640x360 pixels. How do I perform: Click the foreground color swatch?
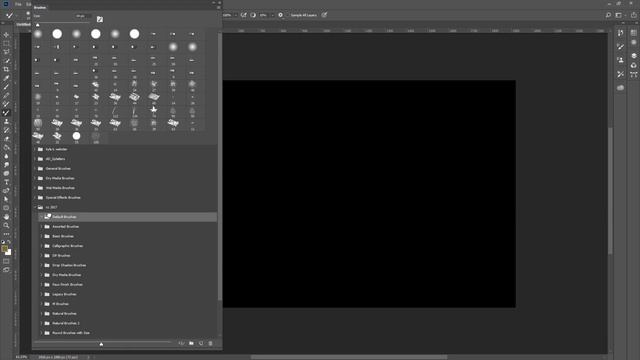coord(4,249)
